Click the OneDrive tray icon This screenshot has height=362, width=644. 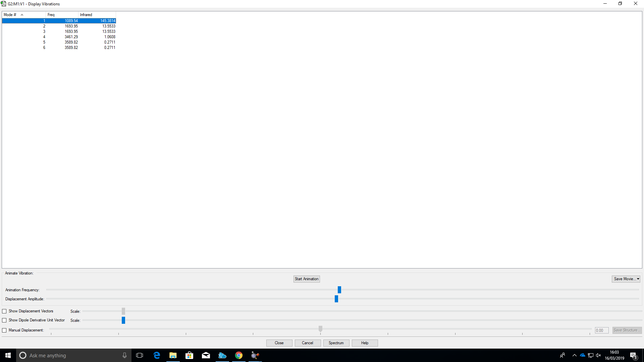point(583,355)
